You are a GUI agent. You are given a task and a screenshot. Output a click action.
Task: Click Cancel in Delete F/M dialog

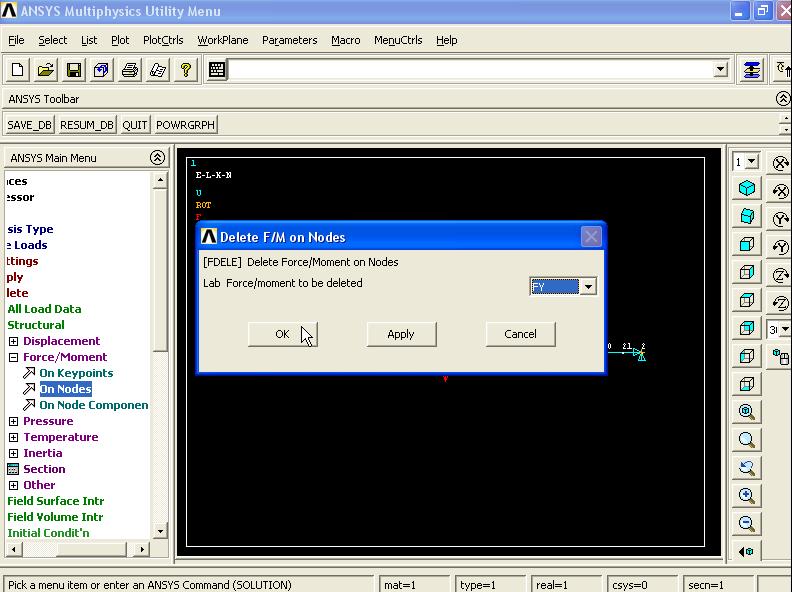pos(520,334)
